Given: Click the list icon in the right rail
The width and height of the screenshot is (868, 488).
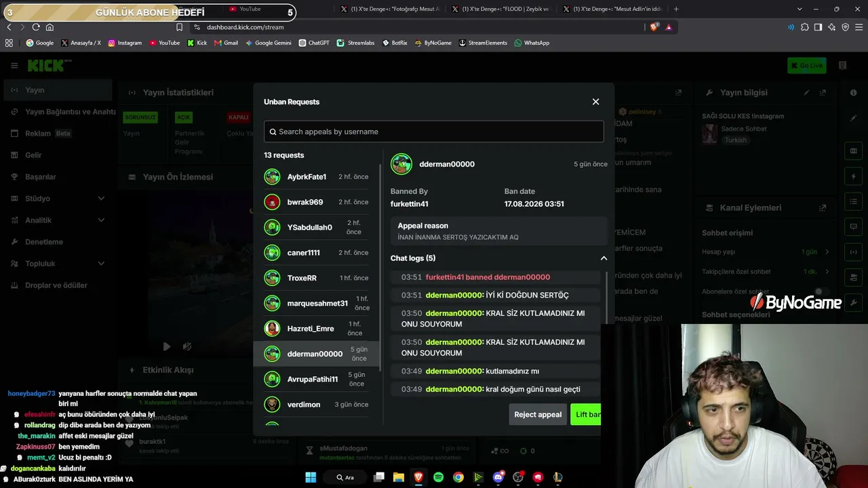Looking at the screenshot, I should click(854, 201).
